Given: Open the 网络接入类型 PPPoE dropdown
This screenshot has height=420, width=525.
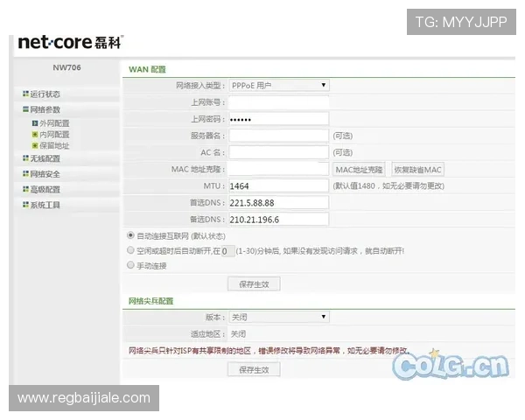Looking at the screenshot, I should (x=279, y=86).
